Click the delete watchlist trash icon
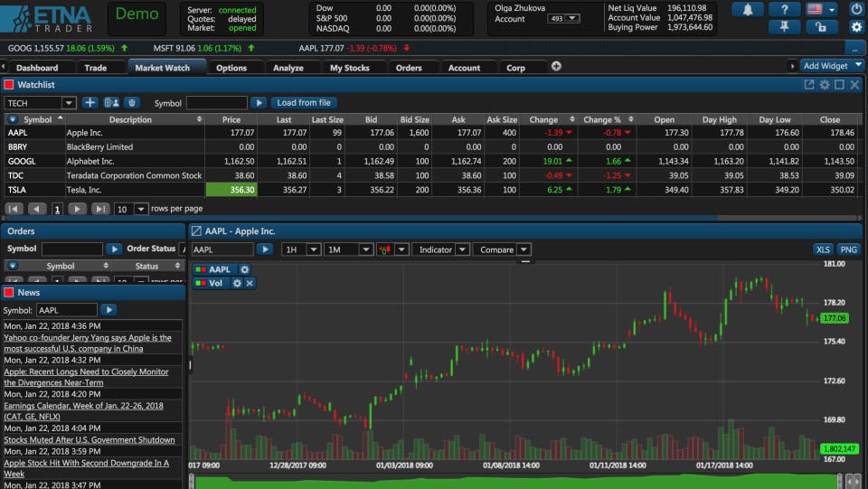 coord(131,103)
